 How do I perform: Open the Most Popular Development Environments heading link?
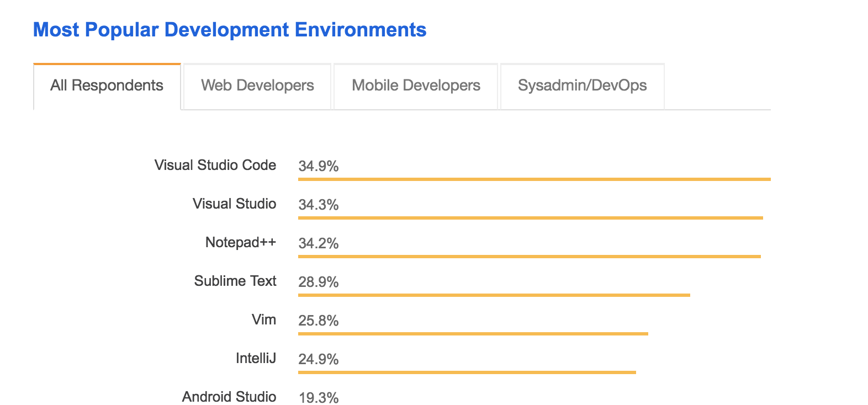230,30
